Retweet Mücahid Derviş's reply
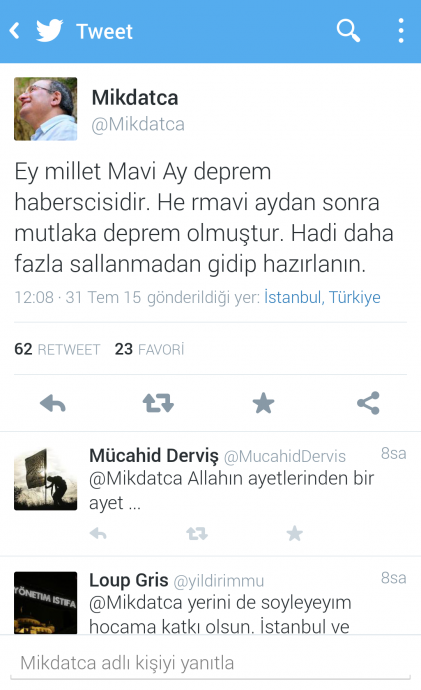The image size is (421, 690). pyautogui.click(x=197, y=534)
